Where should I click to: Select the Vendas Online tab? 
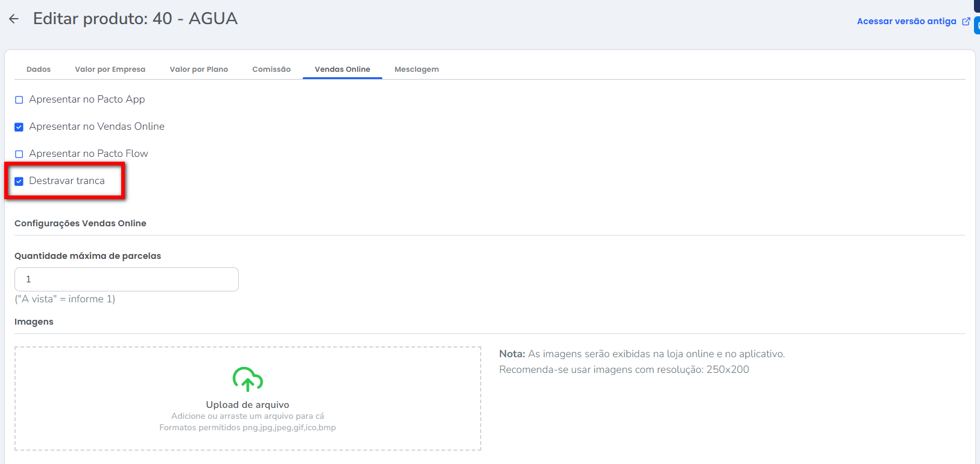342,69
